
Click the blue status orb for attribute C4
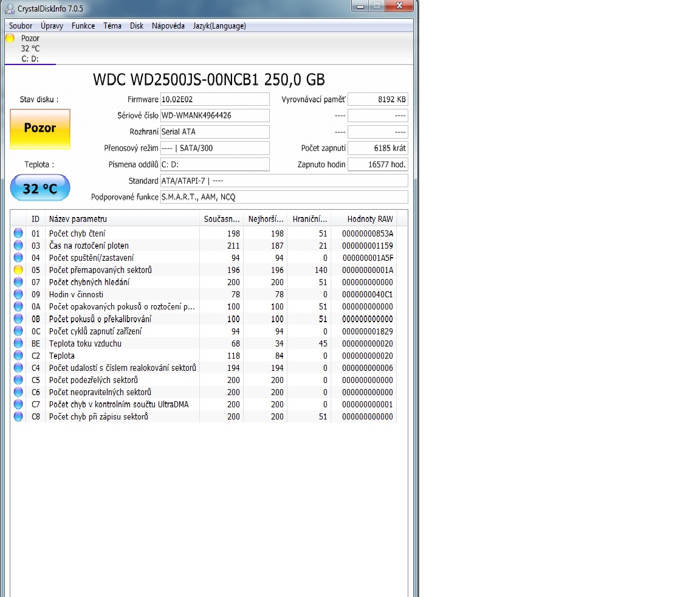(x=18, y=367)
